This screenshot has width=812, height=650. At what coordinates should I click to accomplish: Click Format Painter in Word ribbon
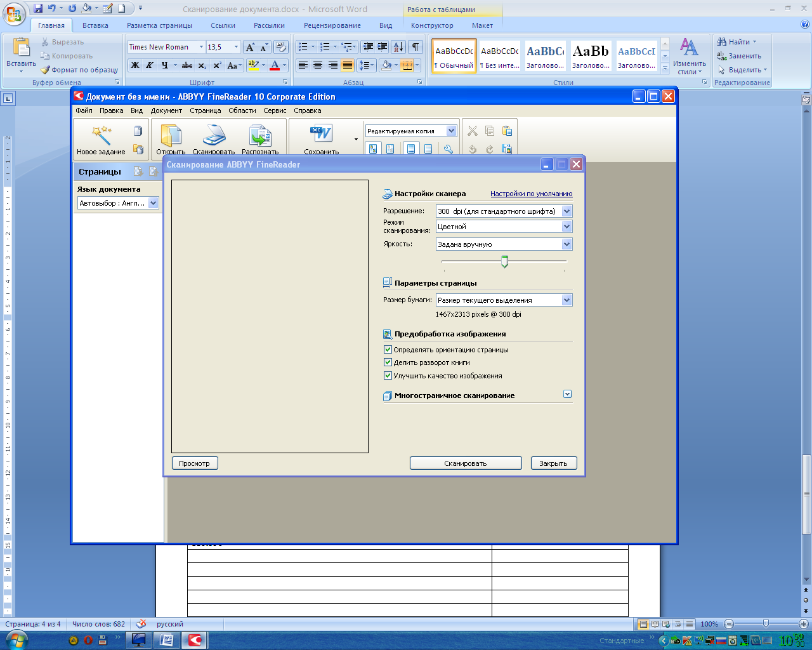coord(80,70)
